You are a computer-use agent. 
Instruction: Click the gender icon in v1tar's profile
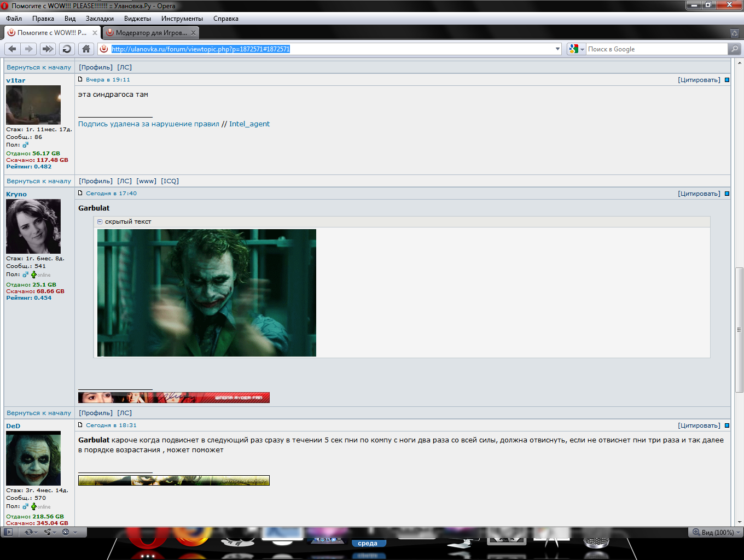[25, 145]
